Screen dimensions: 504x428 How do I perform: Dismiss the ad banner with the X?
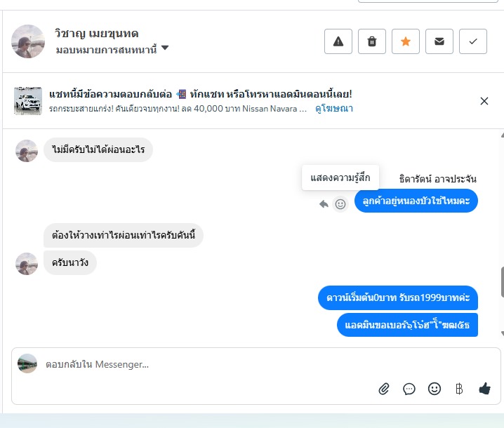click(484, 101)
